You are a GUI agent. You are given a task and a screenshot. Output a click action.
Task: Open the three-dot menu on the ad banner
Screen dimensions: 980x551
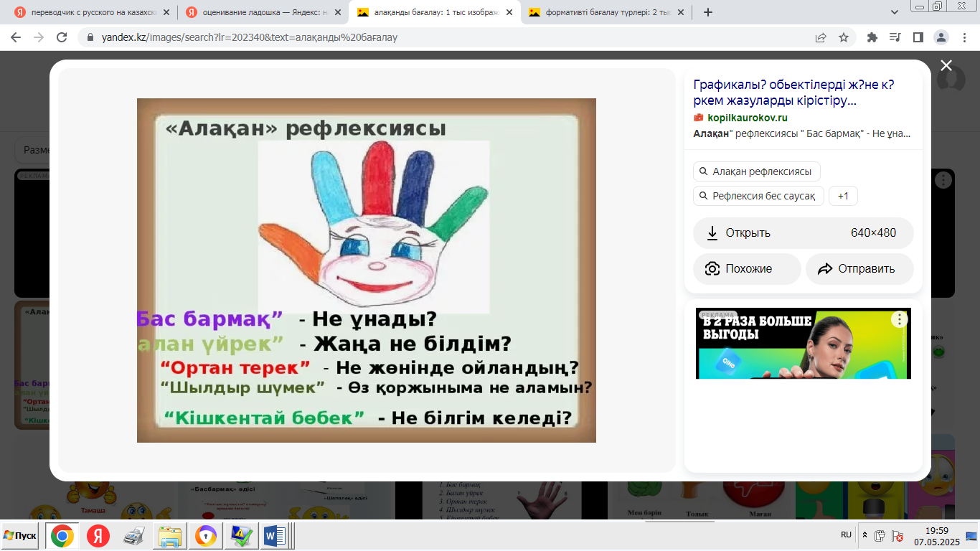(x=900, y=320)
